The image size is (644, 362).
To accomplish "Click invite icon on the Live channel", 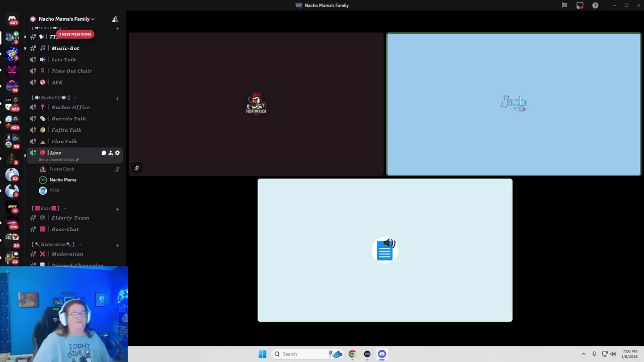I will click(111, 153).
